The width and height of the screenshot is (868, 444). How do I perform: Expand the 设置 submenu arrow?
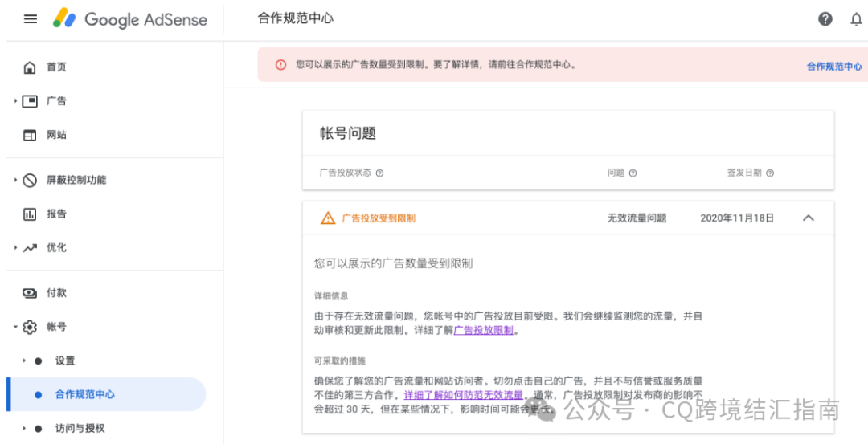point(24,360)
